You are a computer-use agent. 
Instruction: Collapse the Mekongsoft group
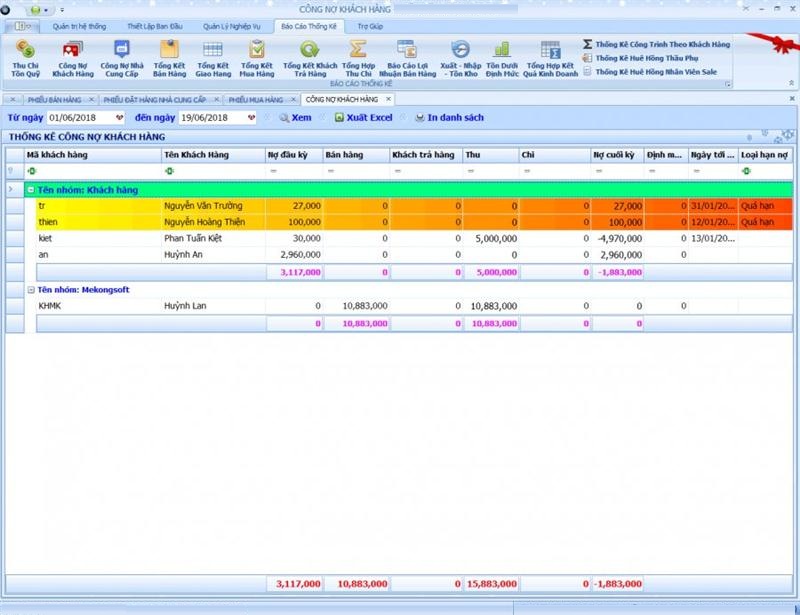[x=31, y=290]
